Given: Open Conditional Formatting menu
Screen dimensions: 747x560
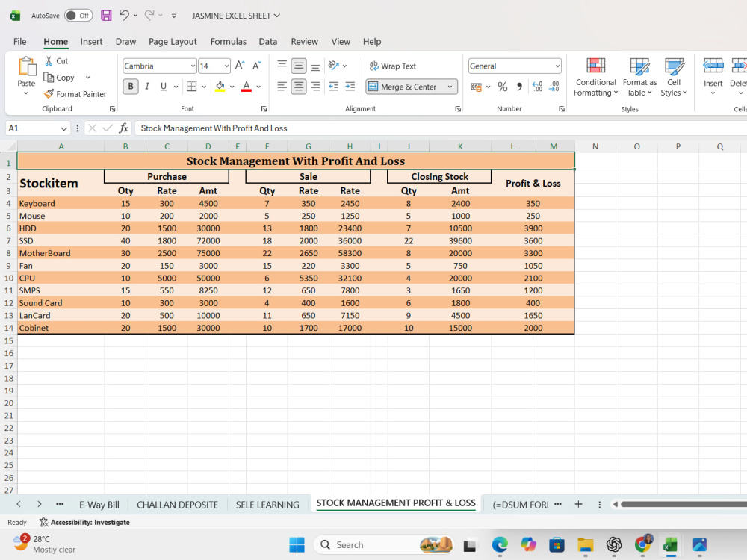Looking at the screenshot, I should [595, 77].
